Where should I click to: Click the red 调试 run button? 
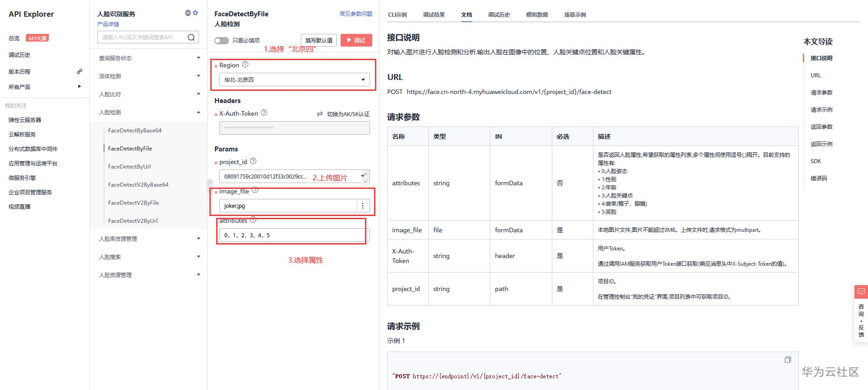(x=356, y=40)
